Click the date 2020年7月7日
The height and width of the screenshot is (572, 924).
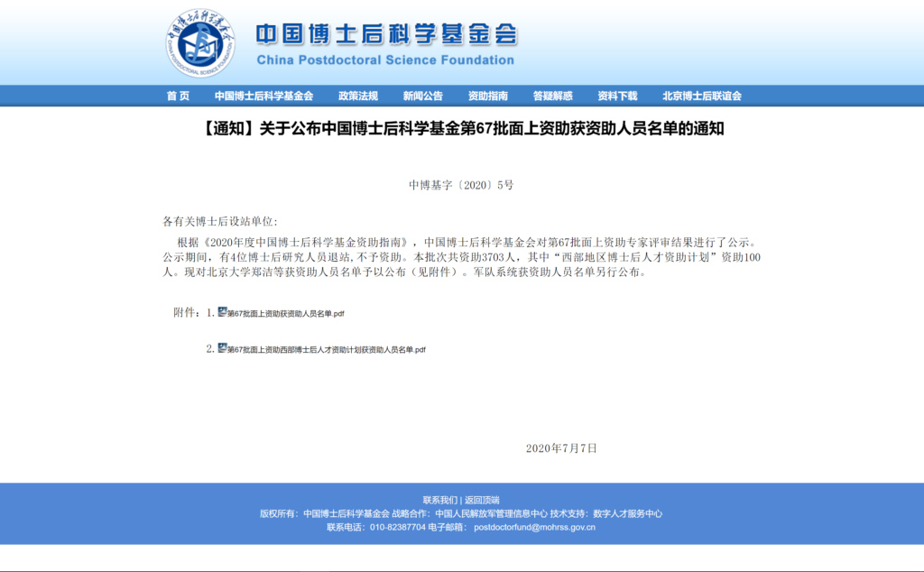[x=561, y=448]
